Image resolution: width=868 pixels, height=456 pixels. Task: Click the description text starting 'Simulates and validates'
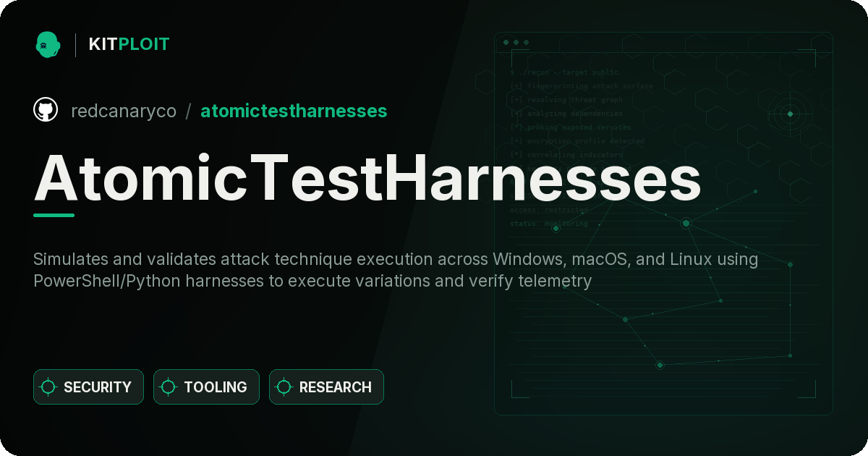point(396,270)
